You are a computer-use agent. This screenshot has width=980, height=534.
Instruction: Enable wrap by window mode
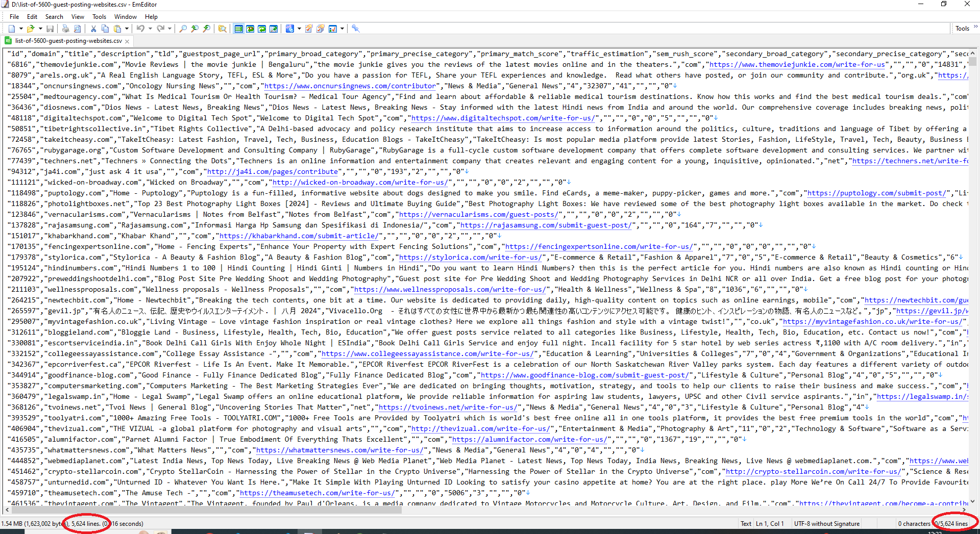[x=262, y=28]
